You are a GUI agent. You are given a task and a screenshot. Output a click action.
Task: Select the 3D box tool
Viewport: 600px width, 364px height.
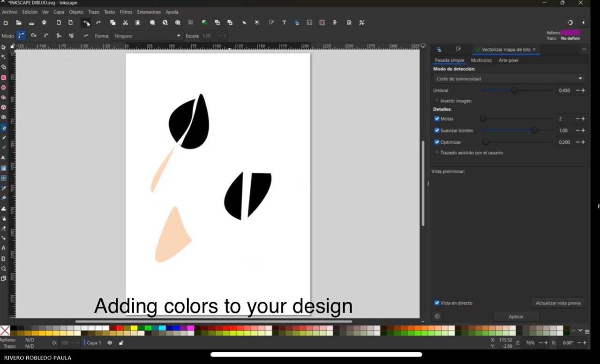click(4, 107)
